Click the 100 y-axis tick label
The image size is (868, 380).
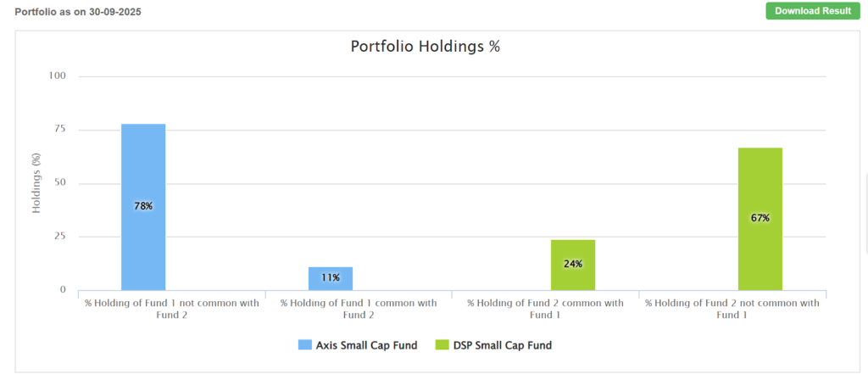(57, 76)
